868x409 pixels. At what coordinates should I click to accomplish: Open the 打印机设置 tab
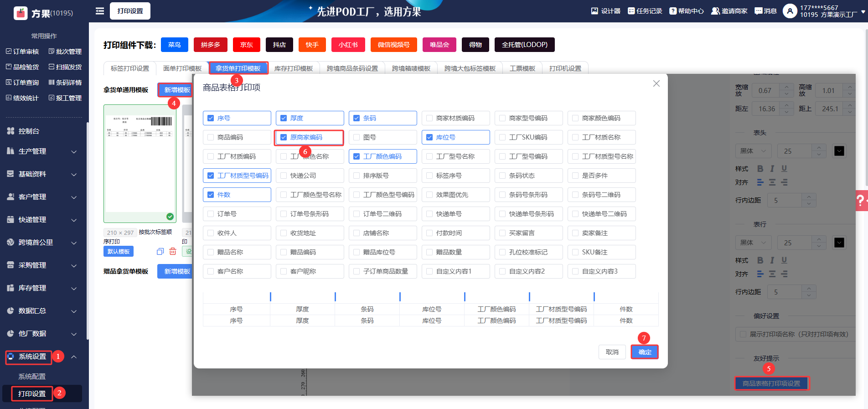(x=565, y=68)
